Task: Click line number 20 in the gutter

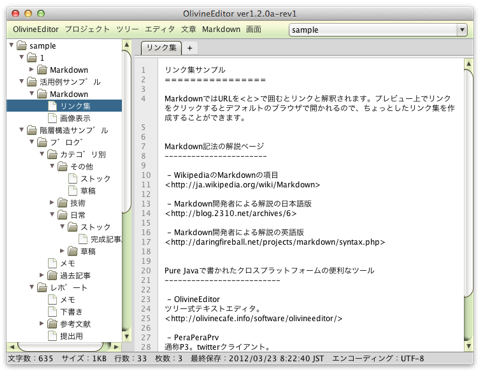Action: coord(146,270)
